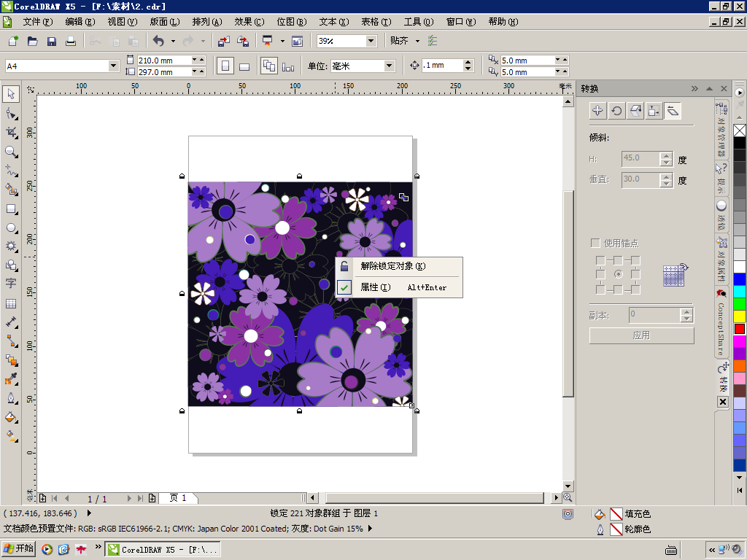Switch to Scale and mirror icon
The image size is (747, 560).
(635, 111)
